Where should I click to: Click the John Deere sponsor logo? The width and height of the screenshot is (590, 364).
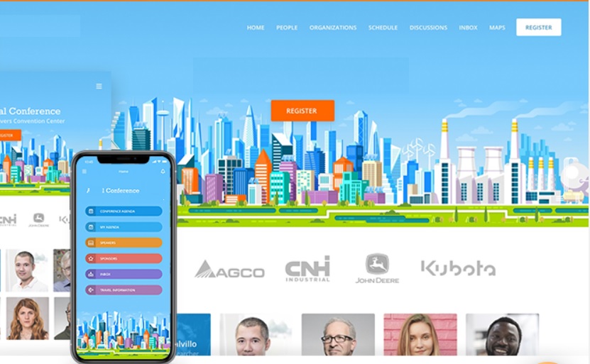377,268
